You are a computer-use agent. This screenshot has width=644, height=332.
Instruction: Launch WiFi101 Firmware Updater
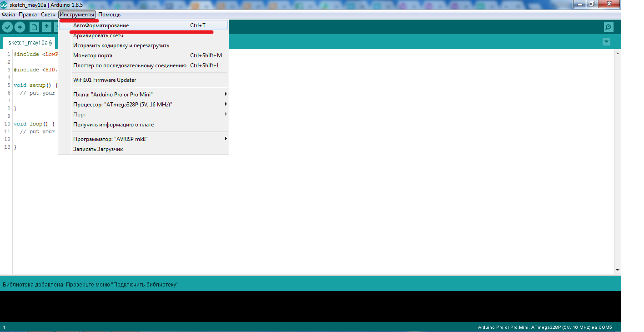[143, 80]
